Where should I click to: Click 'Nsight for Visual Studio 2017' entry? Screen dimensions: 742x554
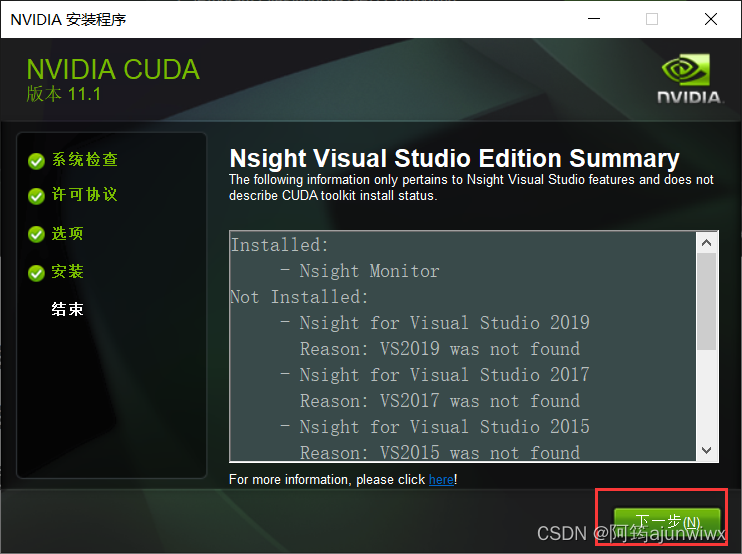point(444,376)
